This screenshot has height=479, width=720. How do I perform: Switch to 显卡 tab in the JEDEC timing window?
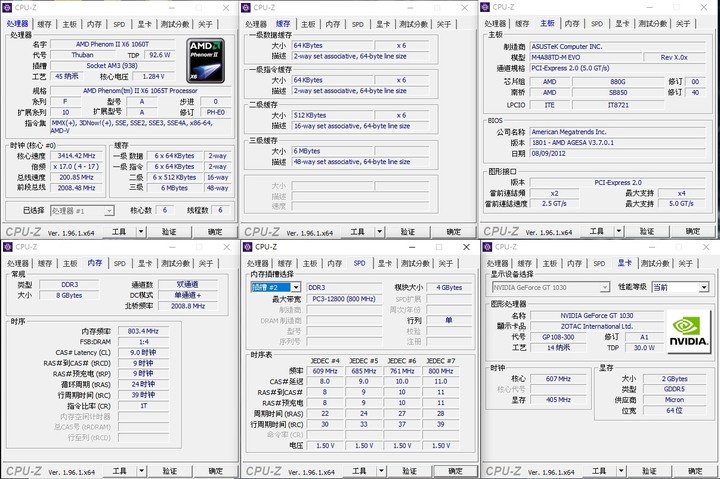(385, 263)
